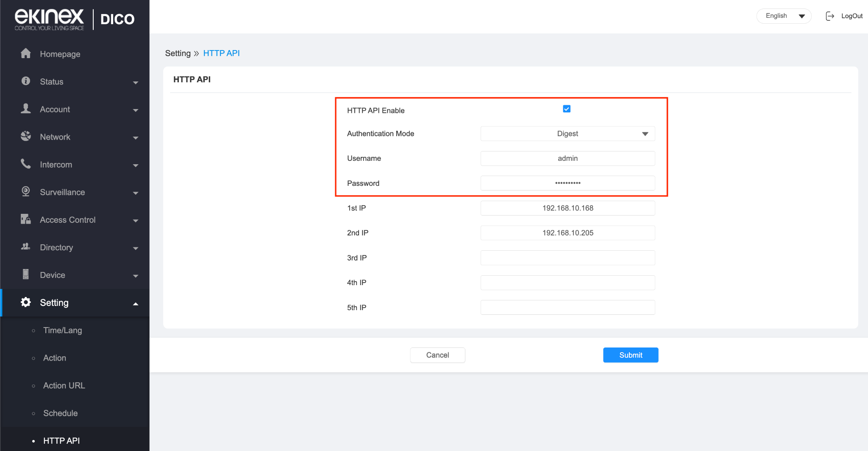Click the Cancel button

coord(437,355)
